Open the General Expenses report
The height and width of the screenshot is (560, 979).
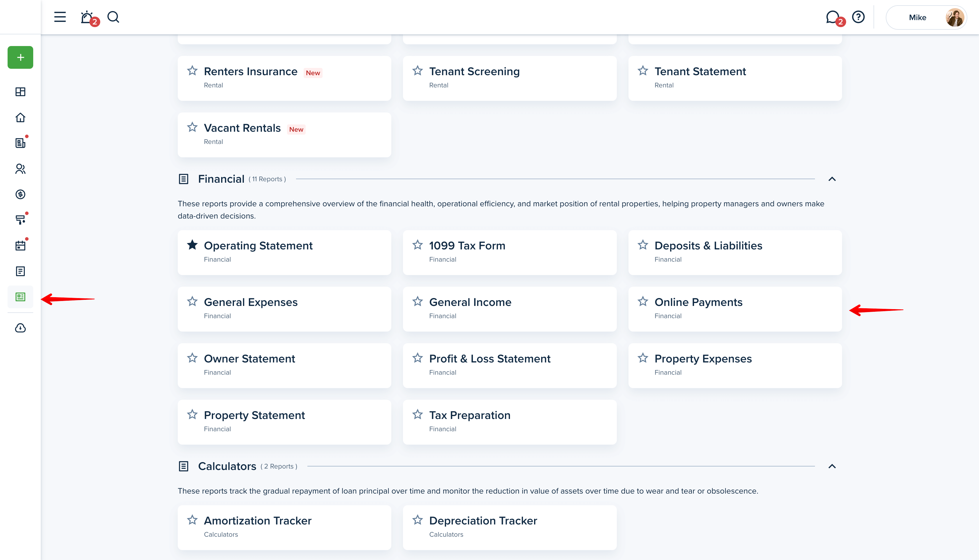285,309
